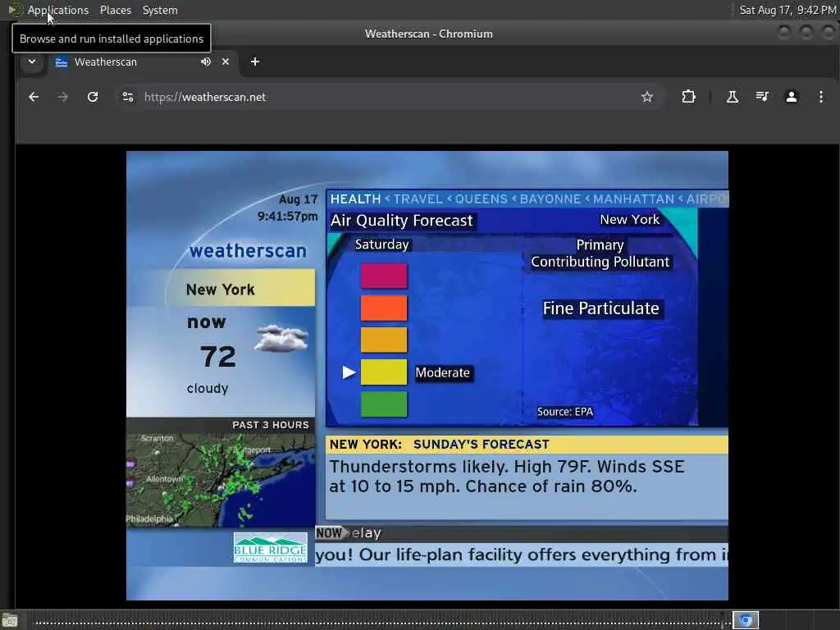
Task: Click SUNDAY'S FORECAST heading
Action: pos(481,445)
